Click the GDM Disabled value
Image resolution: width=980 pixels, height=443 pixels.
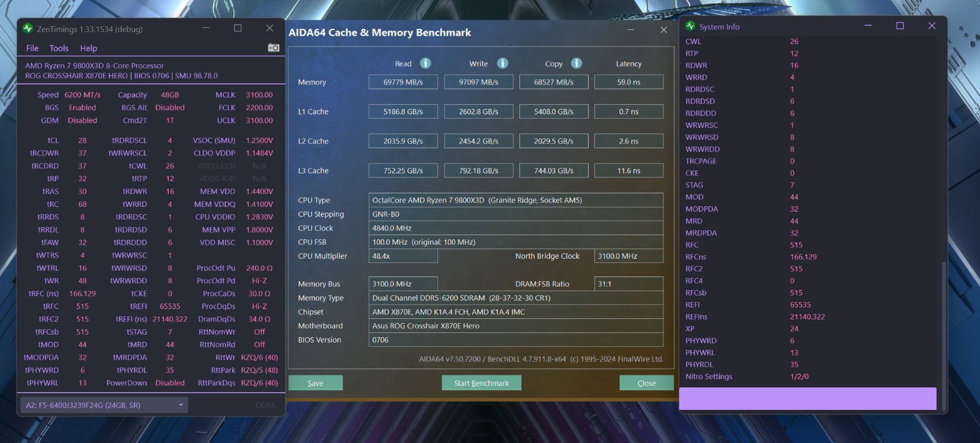(x=83, y=121)
